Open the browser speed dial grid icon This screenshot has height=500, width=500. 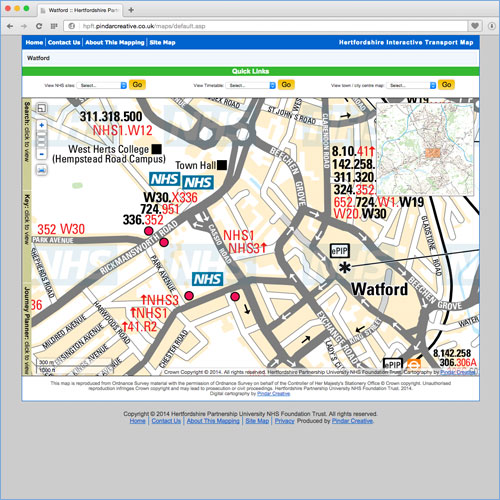[x=54, y=26]
